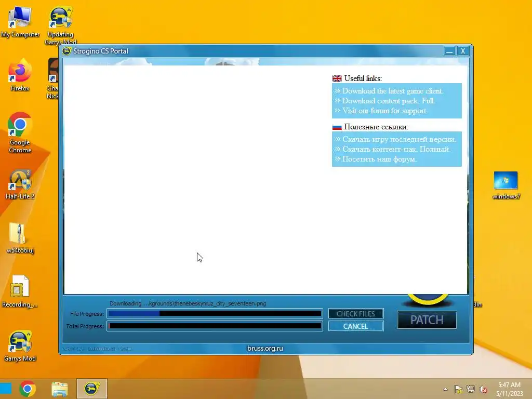532x399 pixels.
Task: Click the Downloading file status text
Action: (188, 303)
